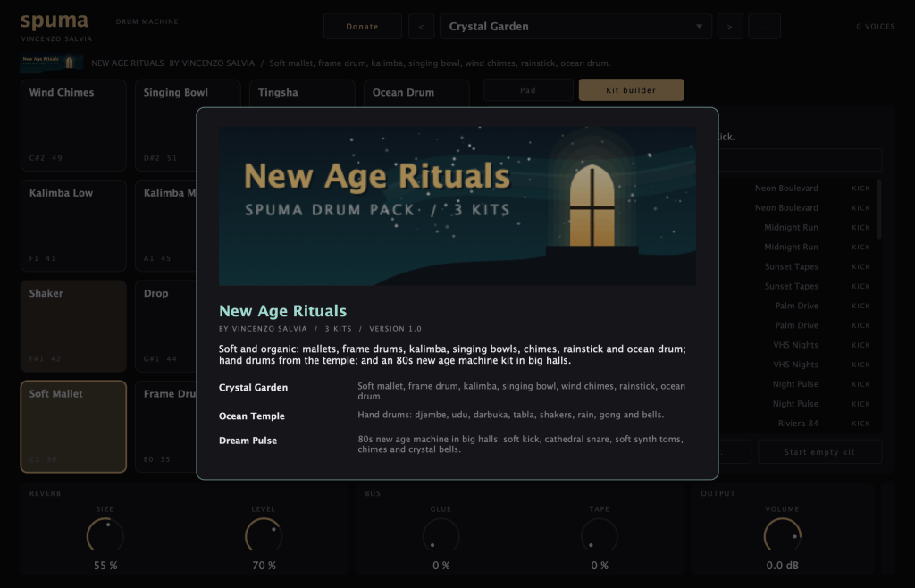This screenshot has width=915, height=588.
Task: Select the Ocean Drum pad
Action: (416, 93)
